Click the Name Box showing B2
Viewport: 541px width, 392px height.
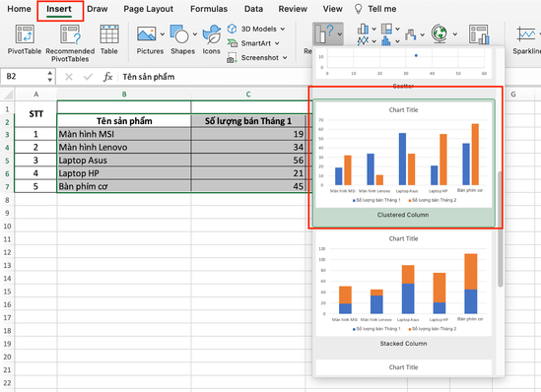click(28, 76)
